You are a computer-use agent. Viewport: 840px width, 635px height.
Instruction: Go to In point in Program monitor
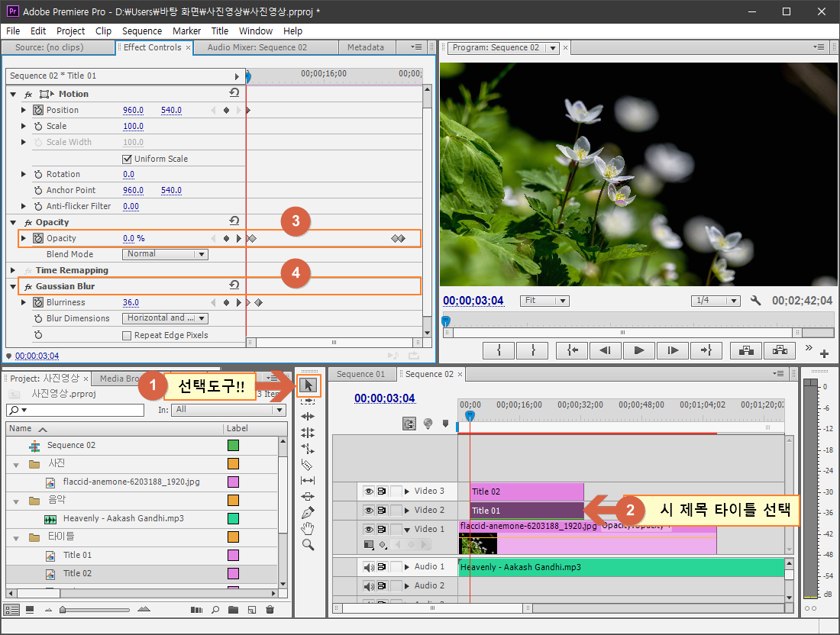pos(572,350)
